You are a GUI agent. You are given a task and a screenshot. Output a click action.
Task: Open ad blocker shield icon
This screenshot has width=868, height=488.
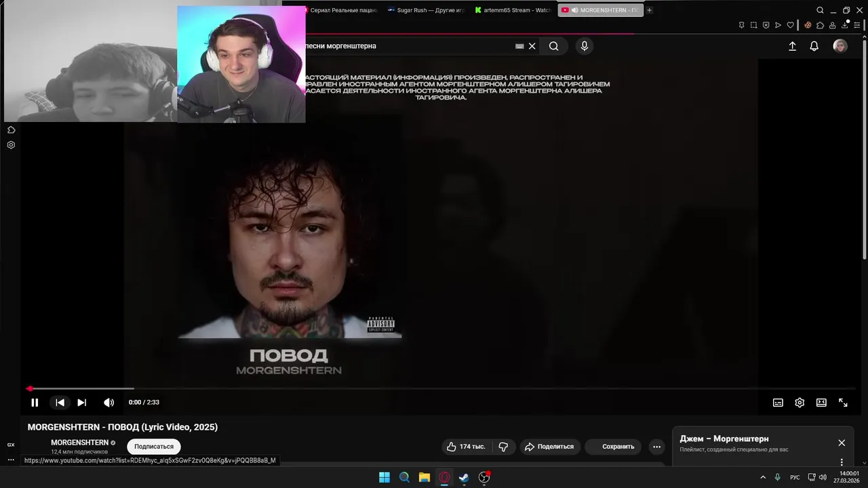(766, 25)
